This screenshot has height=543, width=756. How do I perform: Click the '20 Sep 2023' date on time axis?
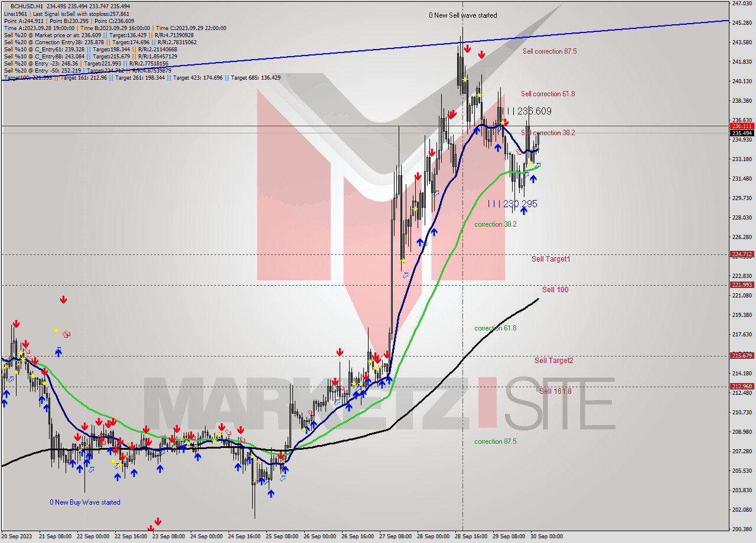pyautogui.click(x=17, y=537)
